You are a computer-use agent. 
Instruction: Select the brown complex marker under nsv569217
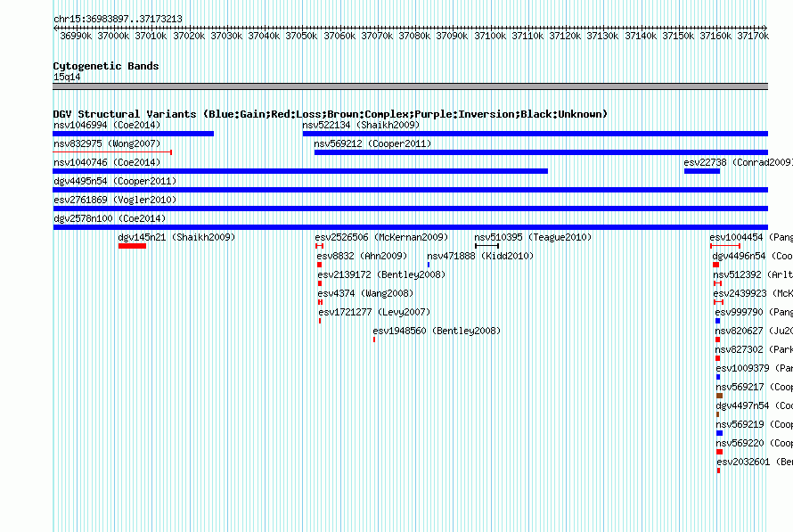pyautogui.click(x=720, y=396)
